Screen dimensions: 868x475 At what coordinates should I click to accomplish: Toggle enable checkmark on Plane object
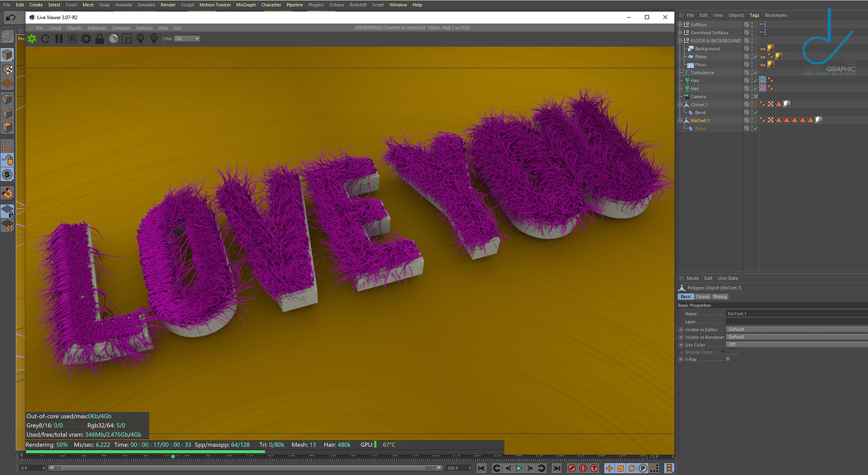pyautogui.click(x=755, y=57)
